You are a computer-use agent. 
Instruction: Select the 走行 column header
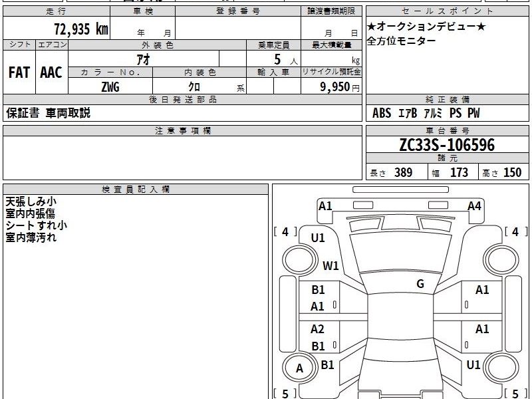coord(57,11)
